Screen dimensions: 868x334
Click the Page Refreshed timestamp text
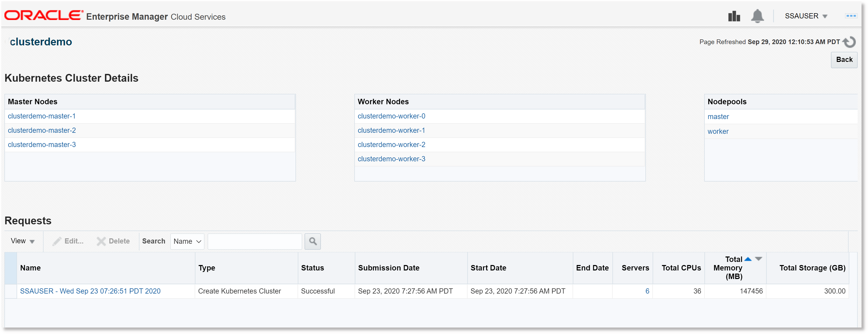(x=769, y=42)
